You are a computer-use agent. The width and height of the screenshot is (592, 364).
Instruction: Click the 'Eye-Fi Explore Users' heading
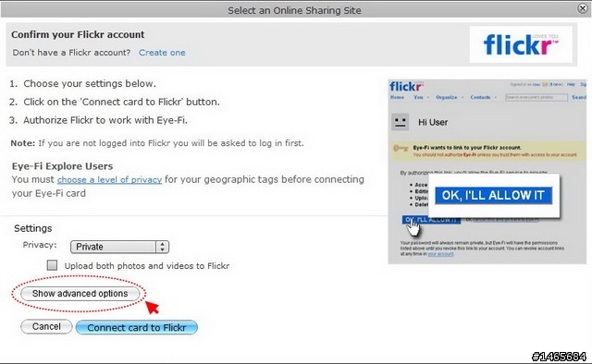(62, 166)
